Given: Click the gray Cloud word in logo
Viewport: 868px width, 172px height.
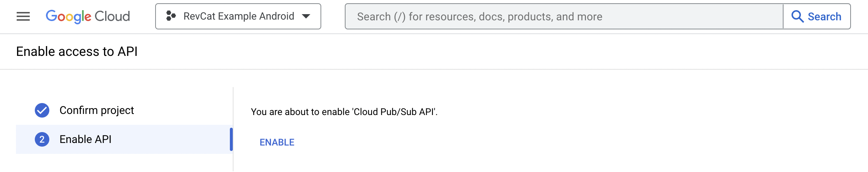Looking at the screenshot, I should click(112, 16).
